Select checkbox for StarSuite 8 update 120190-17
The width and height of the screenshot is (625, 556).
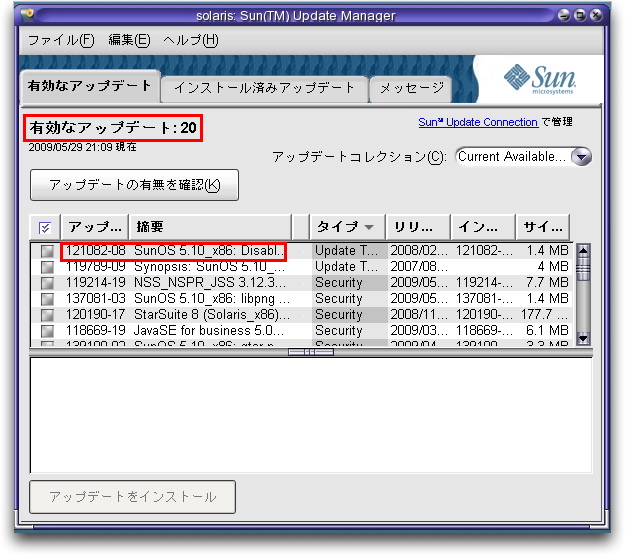tap(46, 315)
